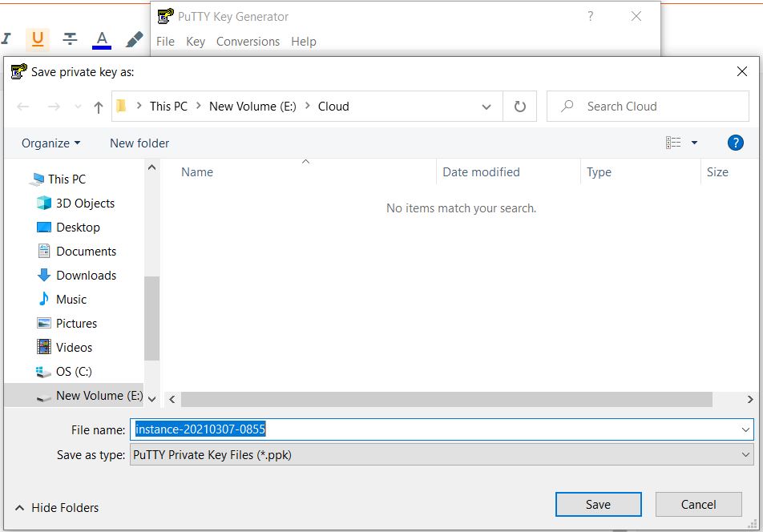
Task: Expand the breadcrumb path dropdown arrow
Action: (x=486, y=106)
